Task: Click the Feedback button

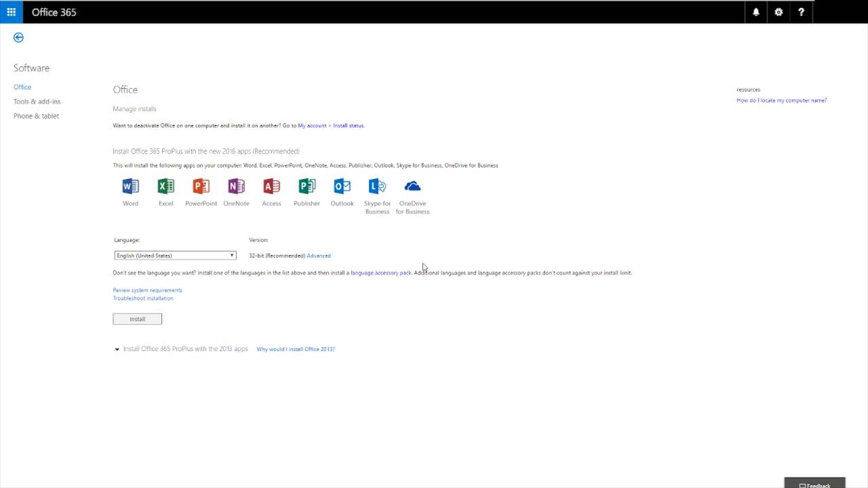Action: 815,483
